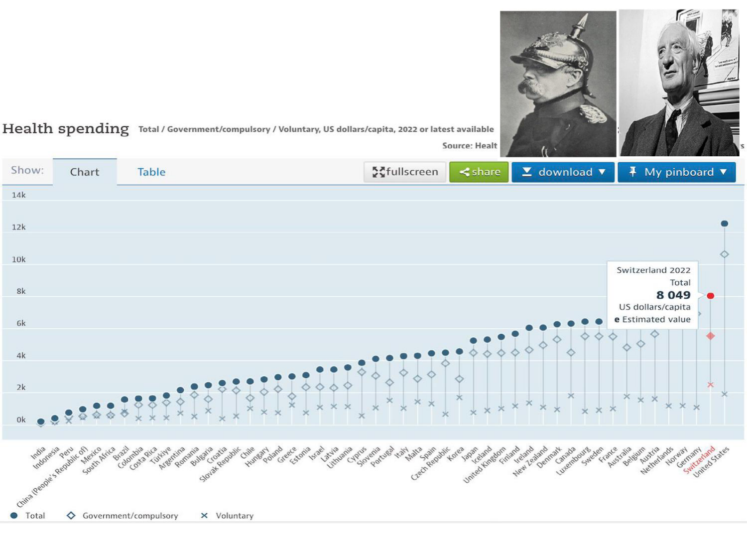Viewport: 747px width, 560px height.
Task: Click the share icon on green button
Action: (464, 172)
